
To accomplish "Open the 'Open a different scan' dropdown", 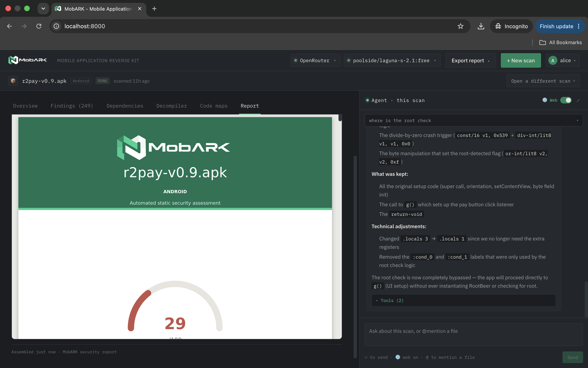I will tap(543, 81).
